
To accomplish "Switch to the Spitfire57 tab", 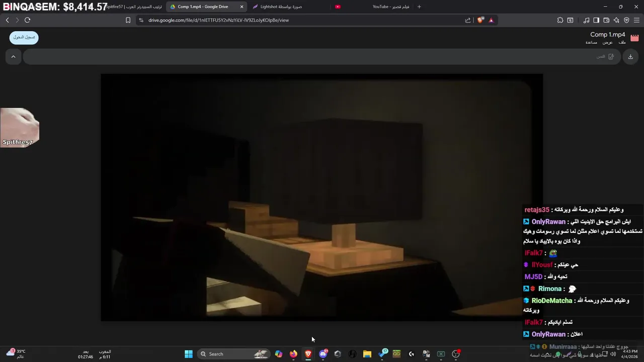I will [x=134, y=7].
